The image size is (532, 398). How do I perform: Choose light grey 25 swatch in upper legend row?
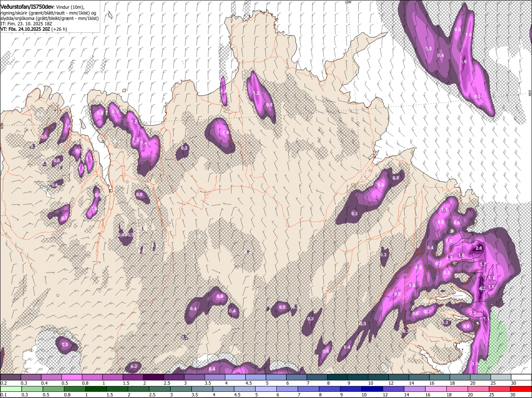501,377
